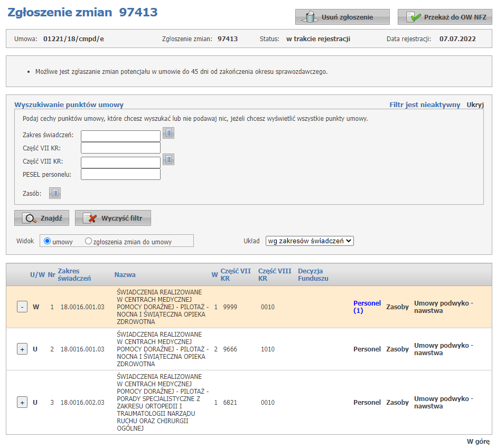Click Przekaż do OW NFZ button

[x=445, y=17]
